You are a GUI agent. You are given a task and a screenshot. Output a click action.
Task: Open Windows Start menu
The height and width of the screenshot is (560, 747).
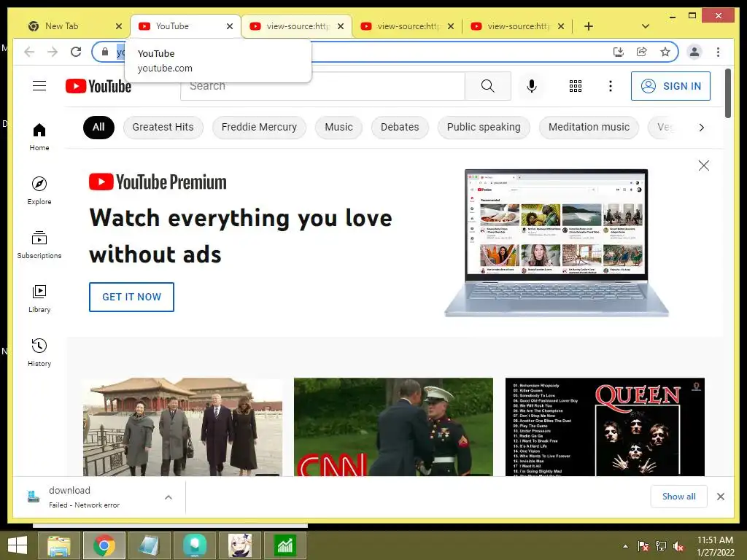pyautogui.click(x=18, y=545)
